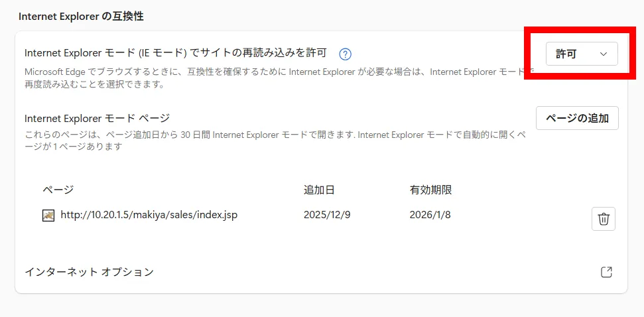Open インターネット オプション via external link icon
The height and width of the screenshot is (317, 644).
point(606,272)
